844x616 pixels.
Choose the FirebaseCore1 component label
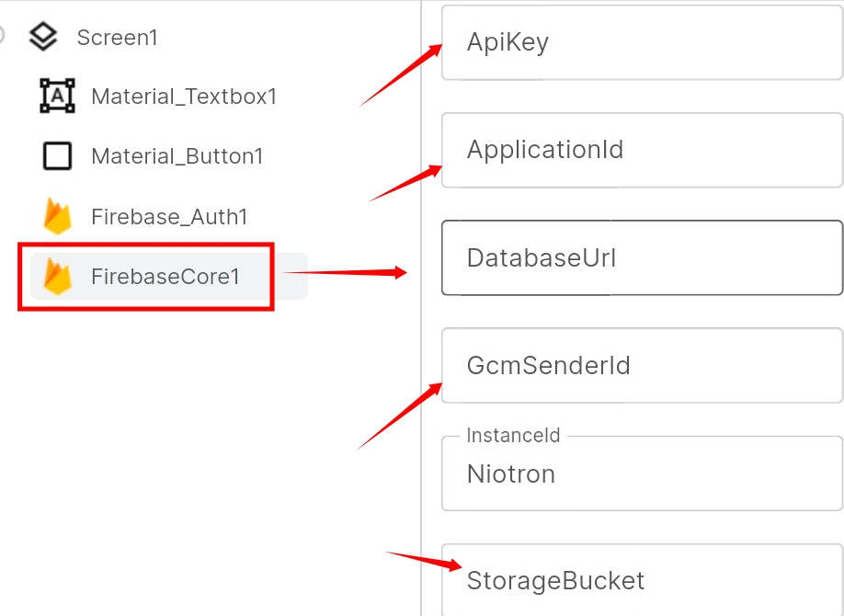(165, 277)
